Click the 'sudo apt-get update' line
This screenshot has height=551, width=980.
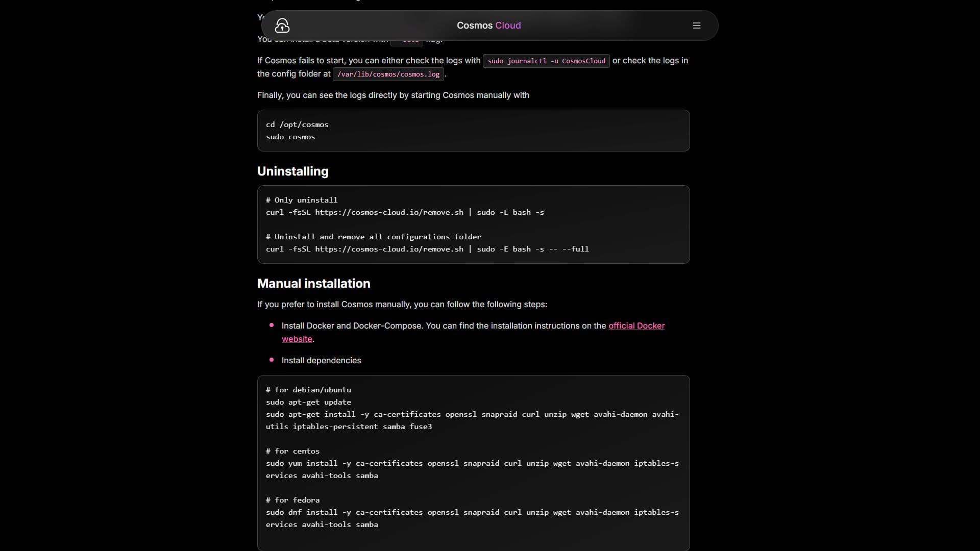(308, 402)
